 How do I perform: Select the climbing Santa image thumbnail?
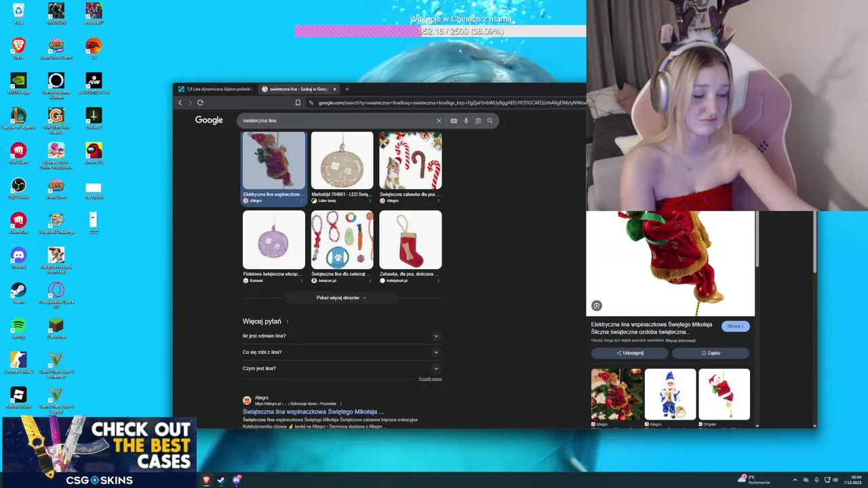click(x=274, y=161)
